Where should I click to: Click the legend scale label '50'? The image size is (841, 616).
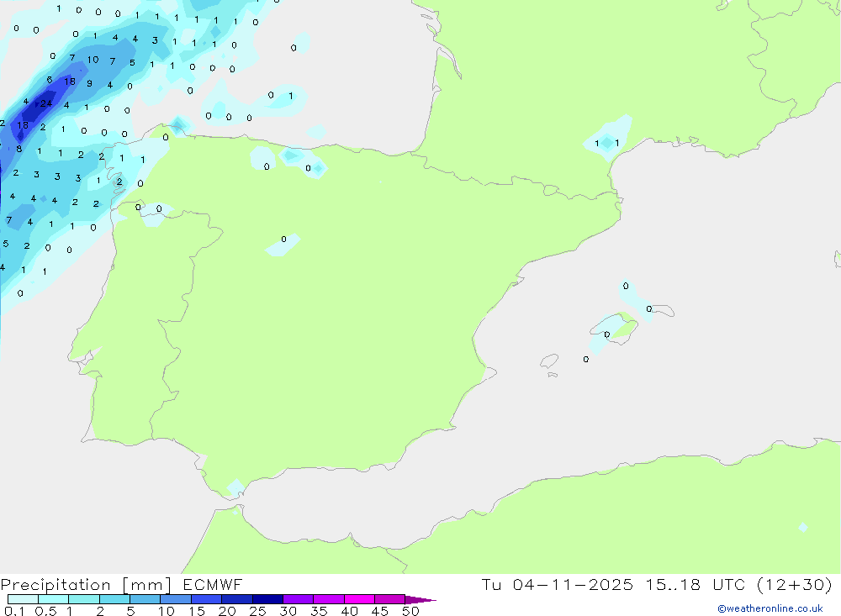(410, 611)
